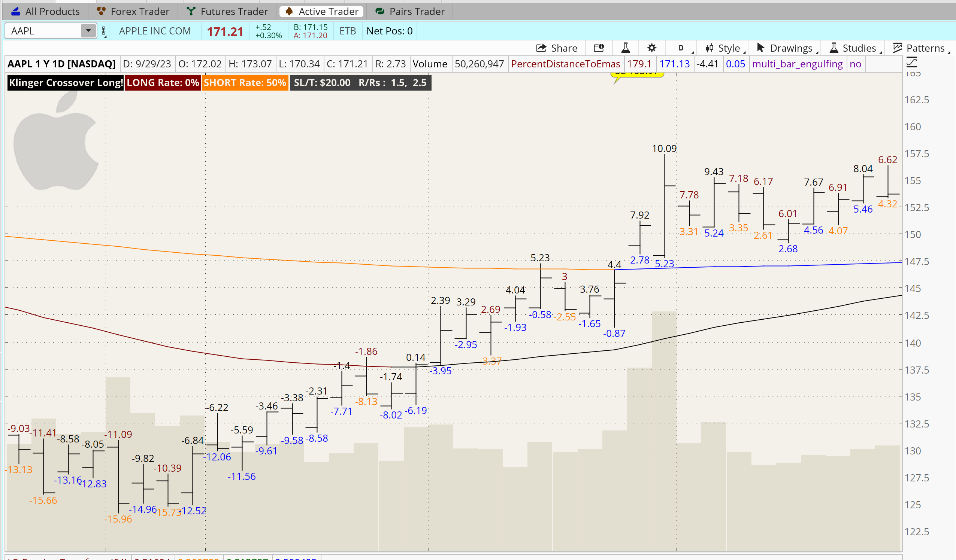Click the symbol link clip icon
956x560 pixels.
point(103,31)
